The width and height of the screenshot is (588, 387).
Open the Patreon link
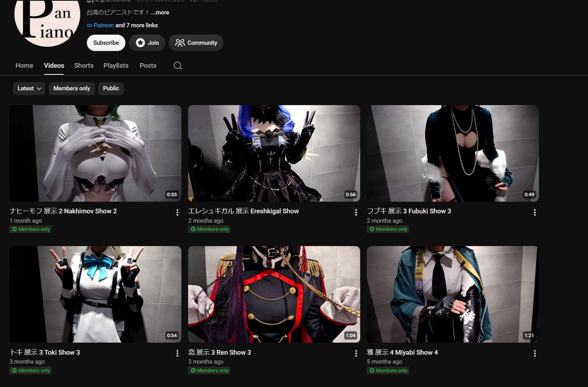tap(104, 25)
